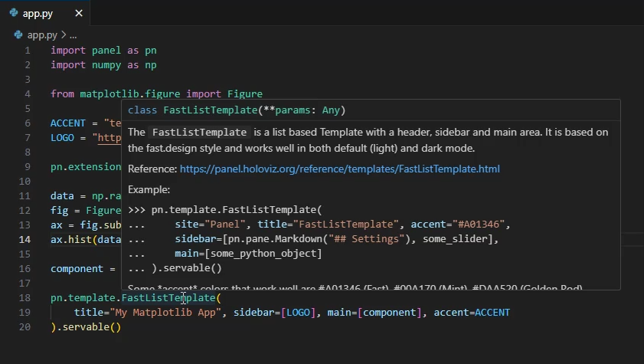Click line number 20 in the gutter
644x364 pixels.
(x=25, y=327)
